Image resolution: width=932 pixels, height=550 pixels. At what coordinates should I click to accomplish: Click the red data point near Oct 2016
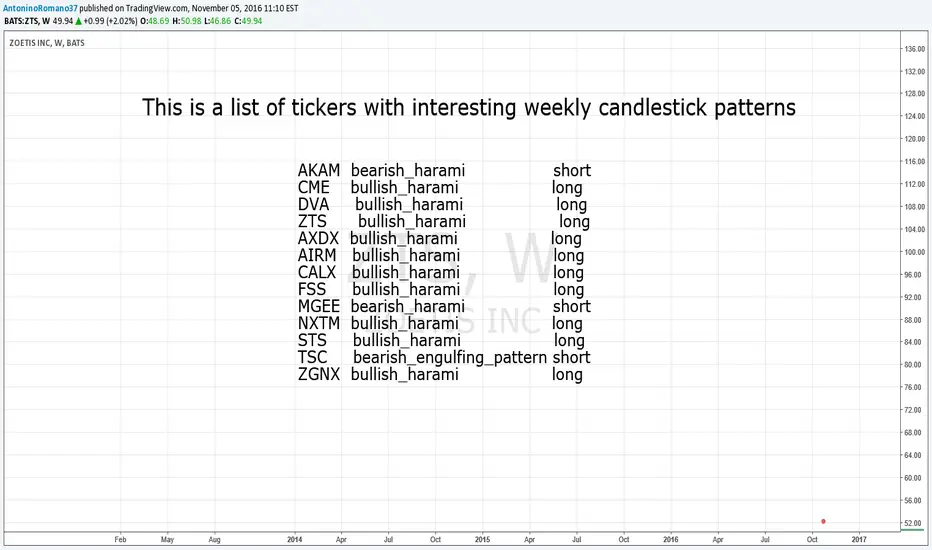tap(823, 521)
